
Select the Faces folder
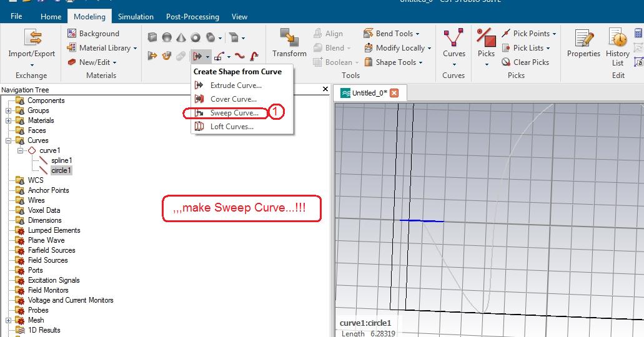(x=37, y=130)
